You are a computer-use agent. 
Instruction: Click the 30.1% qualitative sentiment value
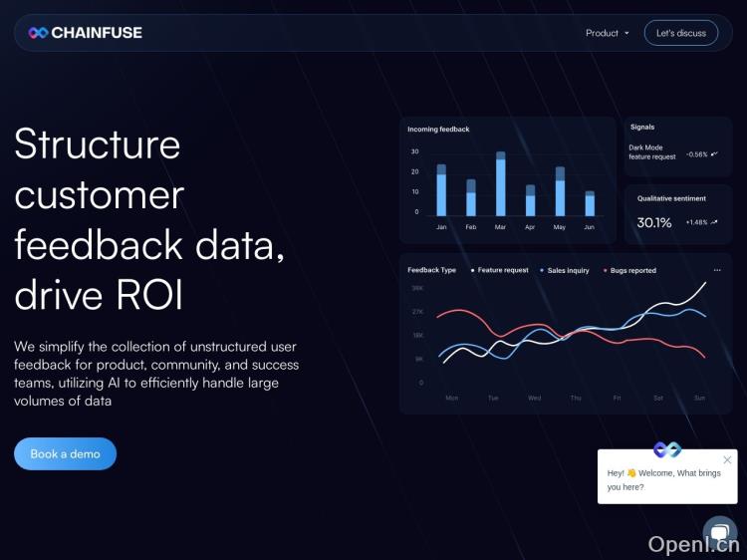pos(654,222)
